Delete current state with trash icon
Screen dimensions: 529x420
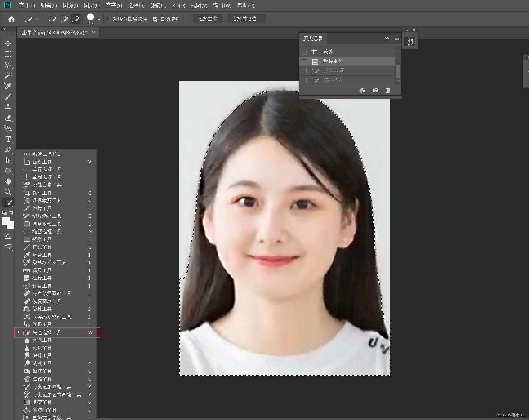pyautogui.click(x=388, y=90)
